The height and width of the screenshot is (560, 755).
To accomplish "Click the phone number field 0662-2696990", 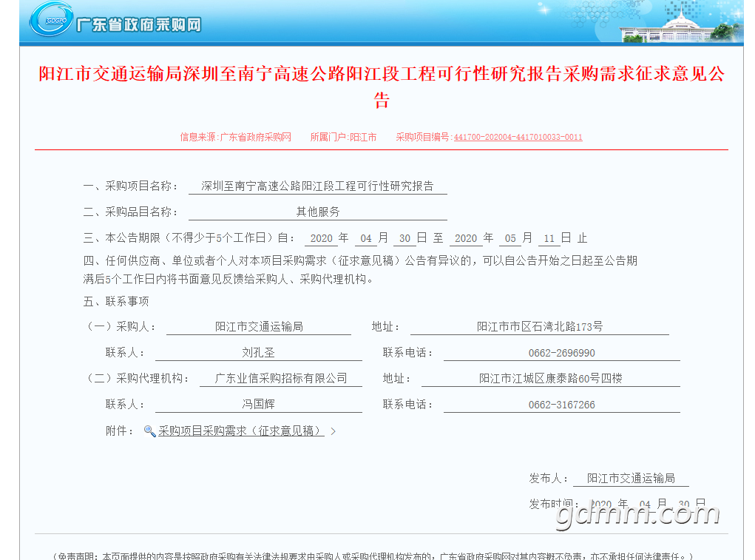I will pyautogui.click(x=561, y=353).
